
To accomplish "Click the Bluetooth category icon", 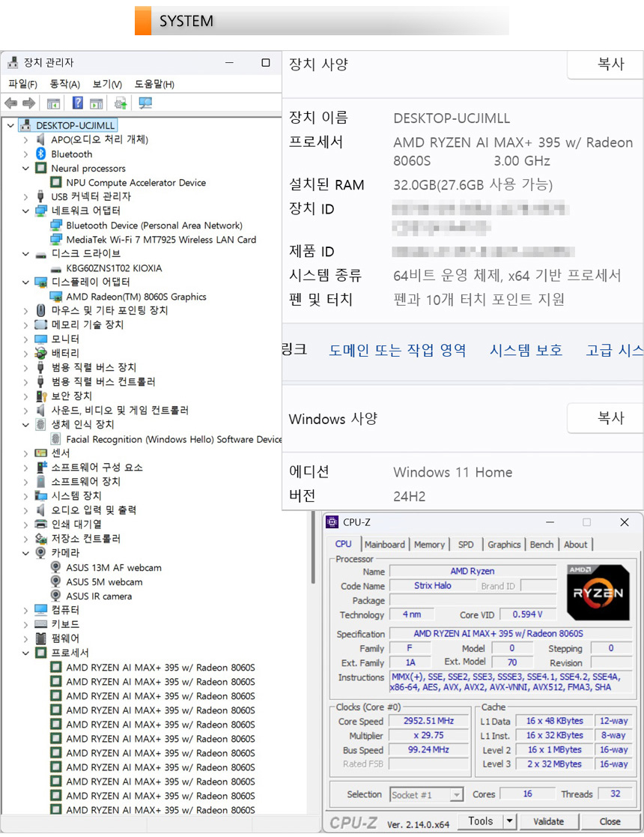I will tap(41, 154).
